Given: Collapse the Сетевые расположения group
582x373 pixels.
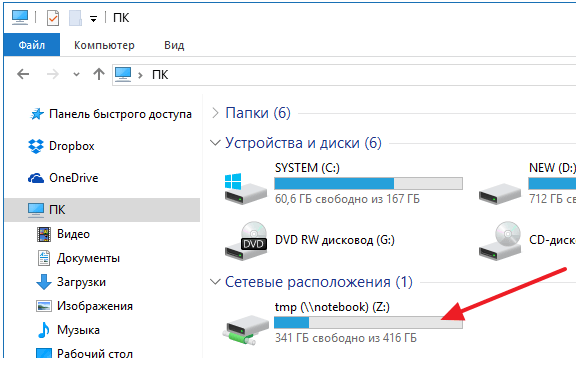Looking at the screenshot, I should (215, 282).
